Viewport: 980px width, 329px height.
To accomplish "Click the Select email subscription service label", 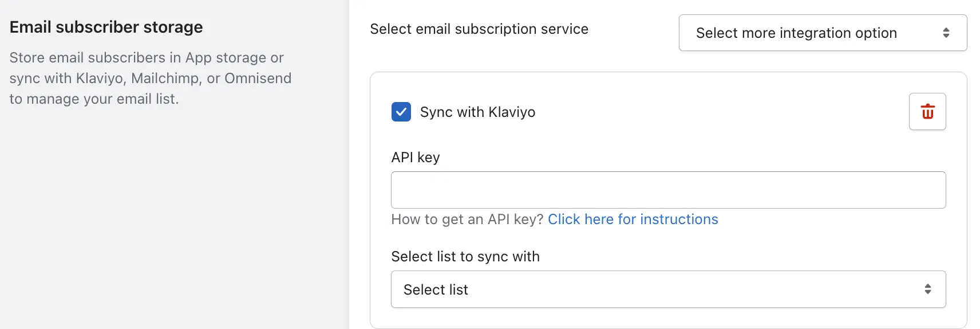I will coord(479,29).
